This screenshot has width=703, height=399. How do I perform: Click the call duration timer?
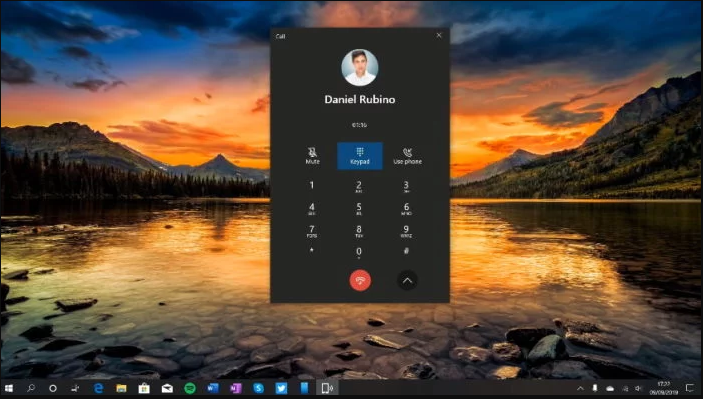[359, 125]
